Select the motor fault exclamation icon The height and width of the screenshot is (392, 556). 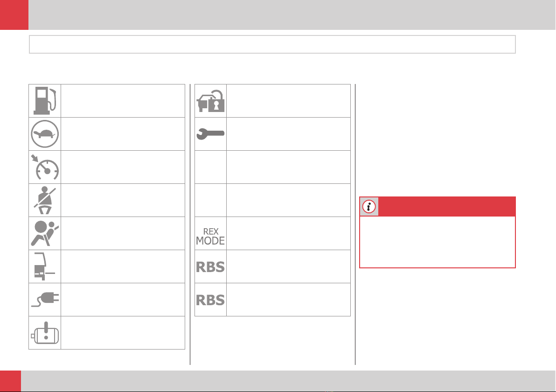pyautogui.click(x=45, y=333)
